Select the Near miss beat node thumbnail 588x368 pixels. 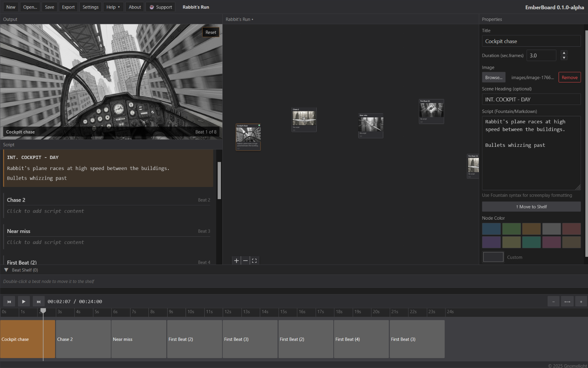[x=370, y=125]
